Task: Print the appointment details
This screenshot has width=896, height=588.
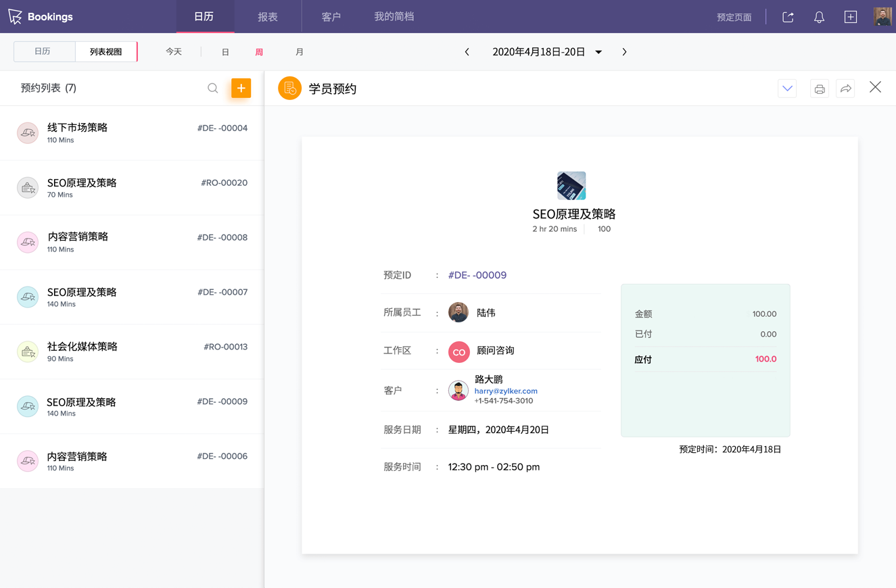Action: coord(820,89)
